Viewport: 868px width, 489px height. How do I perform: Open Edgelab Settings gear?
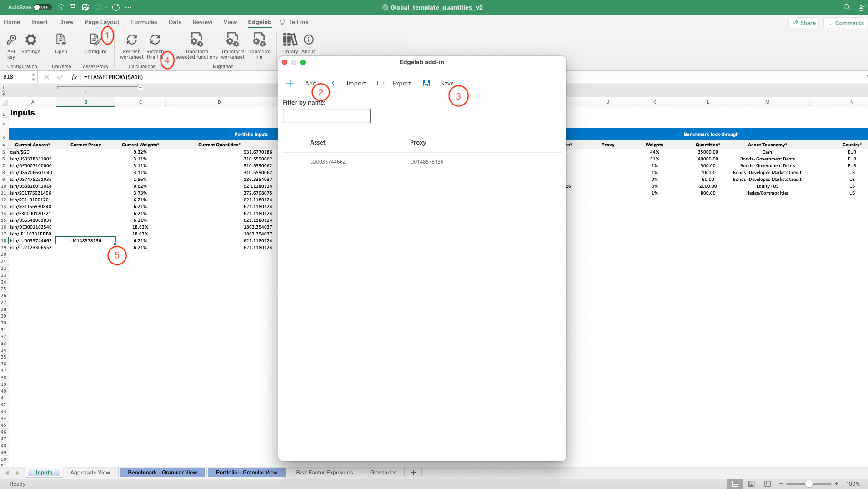(x=30, y=44)
